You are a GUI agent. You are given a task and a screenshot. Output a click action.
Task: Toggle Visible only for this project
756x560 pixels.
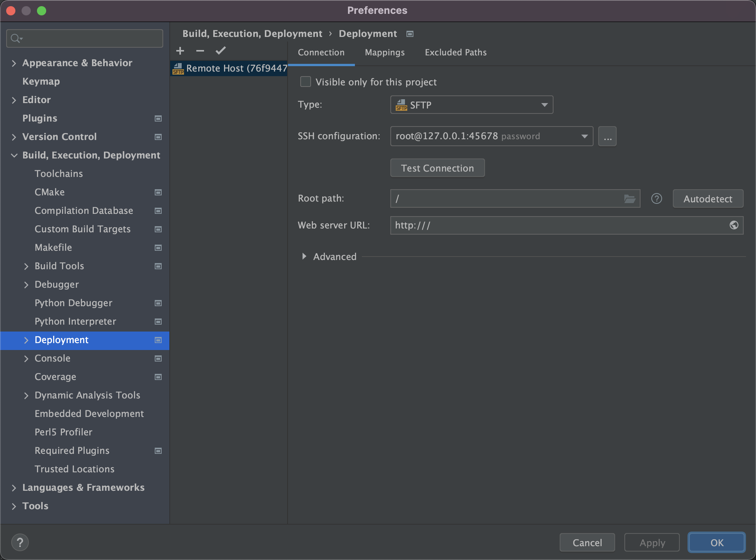coord(306,82)
